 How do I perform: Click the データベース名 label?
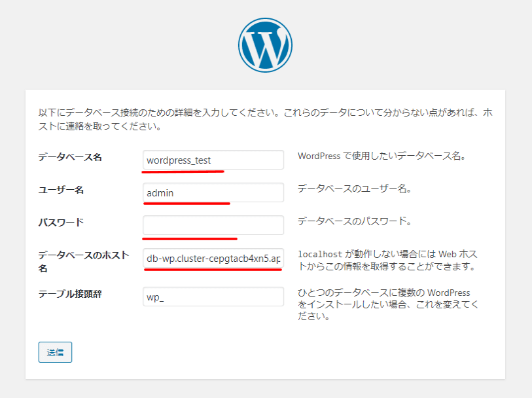(70, 157)
